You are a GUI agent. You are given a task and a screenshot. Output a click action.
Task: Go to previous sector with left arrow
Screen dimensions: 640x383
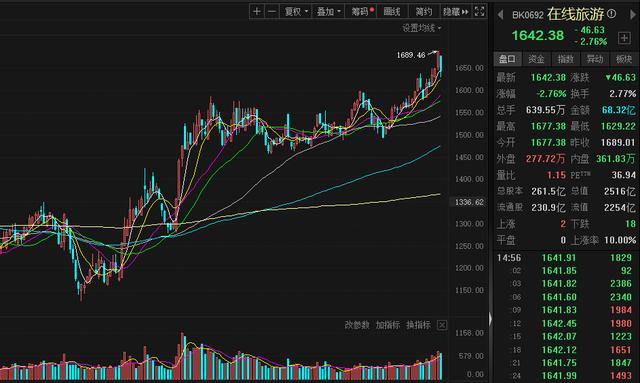(500, 15)
